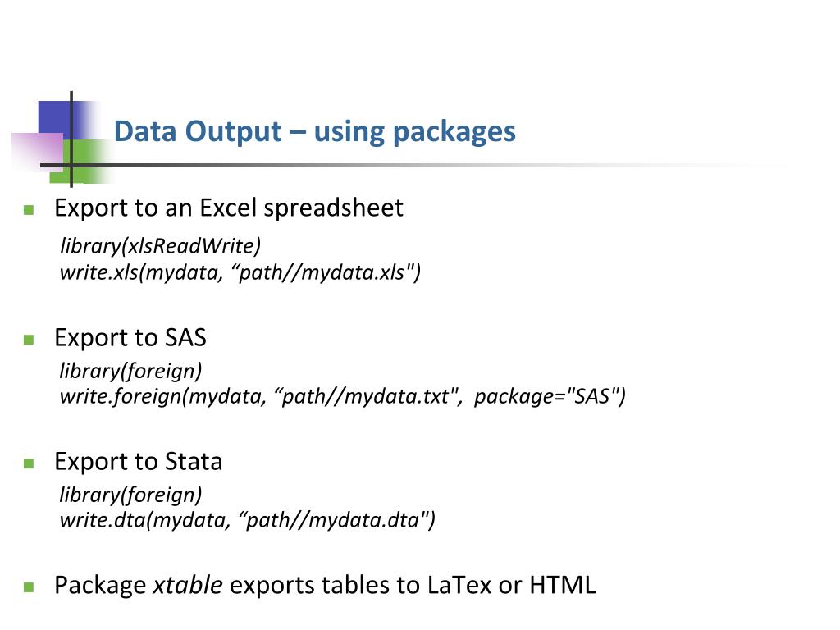840x630 pixels.
Task: Click the write.dta(mydata…) code line
Action: 248,520
